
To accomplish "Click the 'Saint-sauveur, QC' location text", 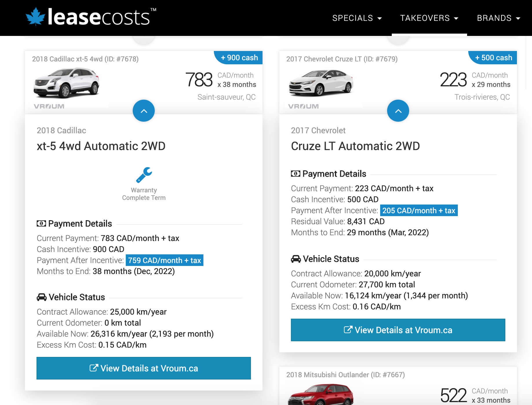I will point(227,97).
